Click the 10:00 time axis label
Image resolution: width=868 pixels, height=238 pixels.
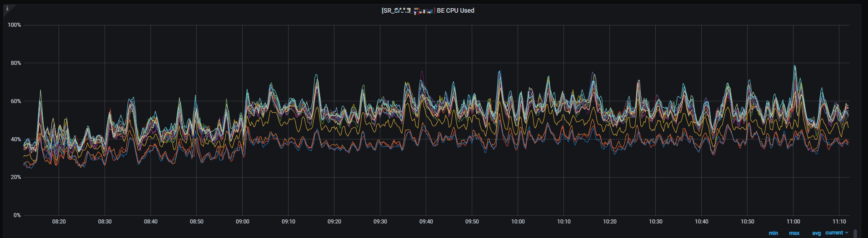(518, 222)
